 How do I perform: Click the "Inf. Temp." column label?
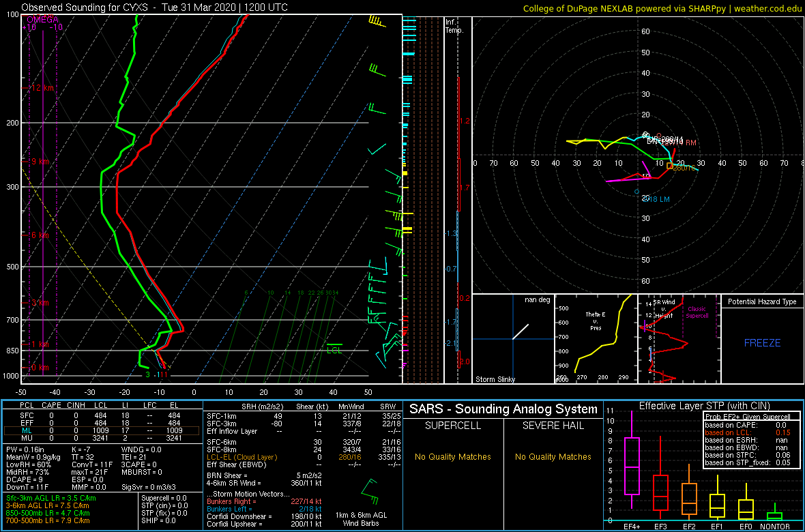click(x=454, y=26)
